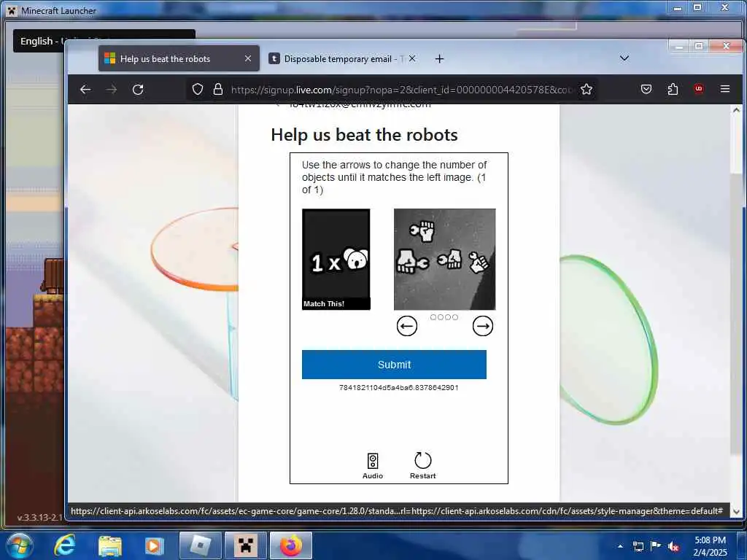Open the Windows Start menu
Screen dimensions: 747x560
19,545
